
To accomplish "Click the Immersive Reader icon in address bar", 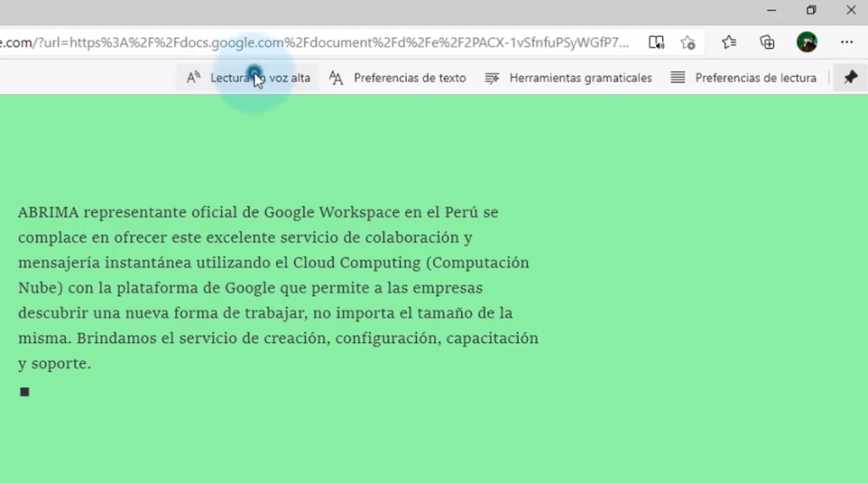I will tap(656, 42).
